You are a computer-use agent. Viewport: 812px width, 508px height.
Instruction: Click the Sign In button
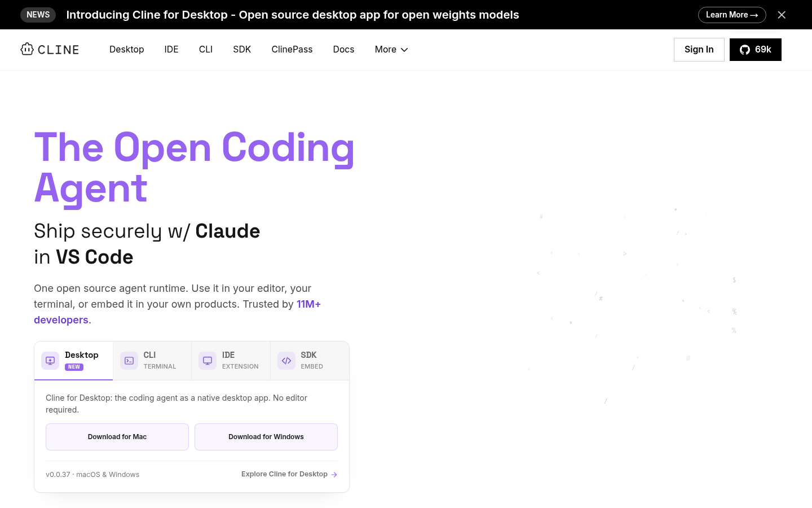(699, 50)
